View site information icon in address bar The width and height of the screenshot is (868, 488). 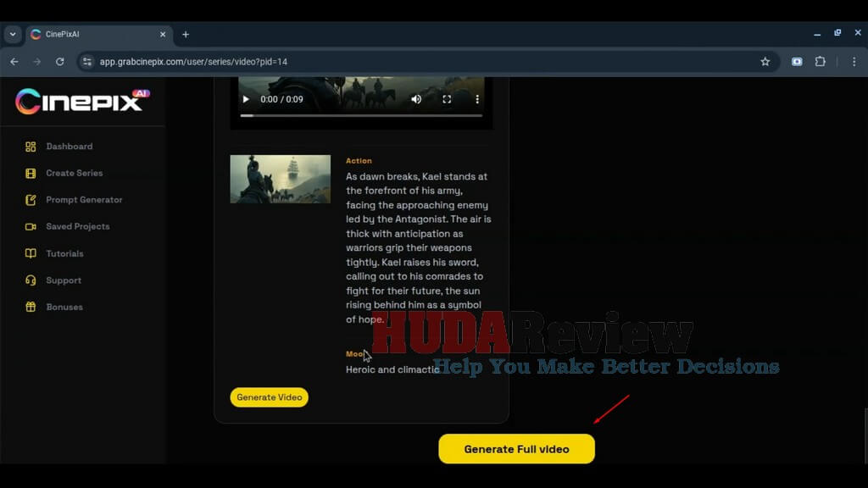(87, 62)
